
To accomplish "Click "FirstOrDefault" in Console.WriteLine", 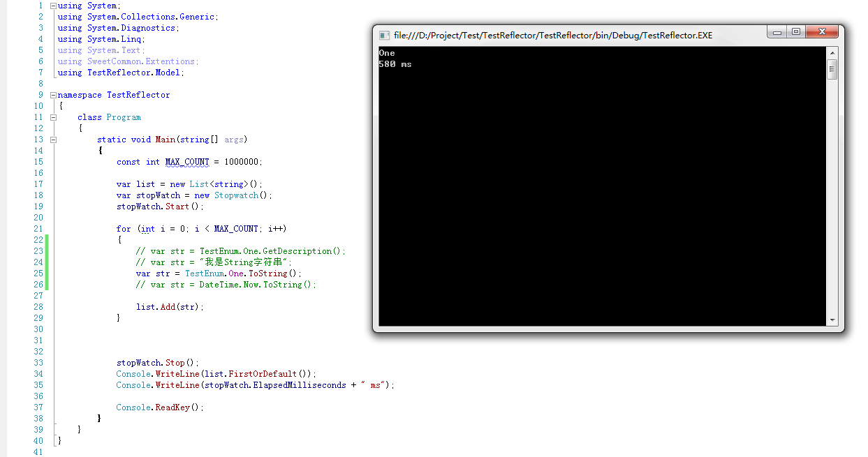I will (263, 374).
